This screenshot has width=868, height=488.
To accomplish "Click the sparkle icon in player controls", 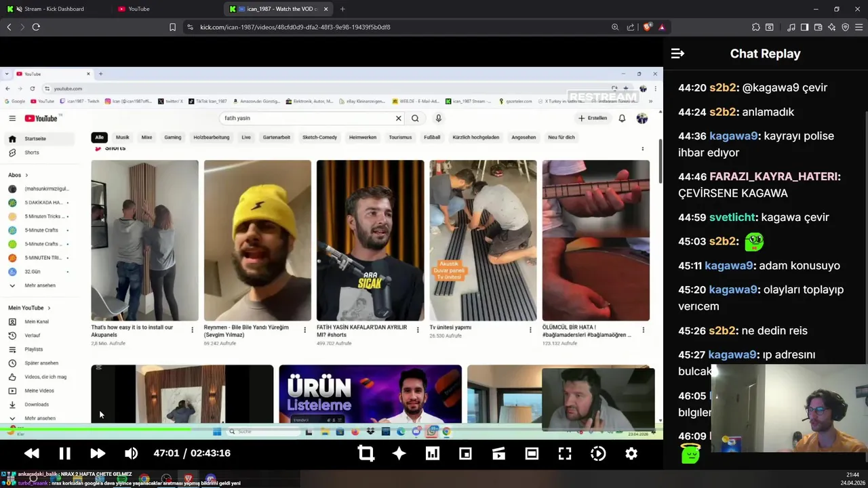I will pos(399,453).
